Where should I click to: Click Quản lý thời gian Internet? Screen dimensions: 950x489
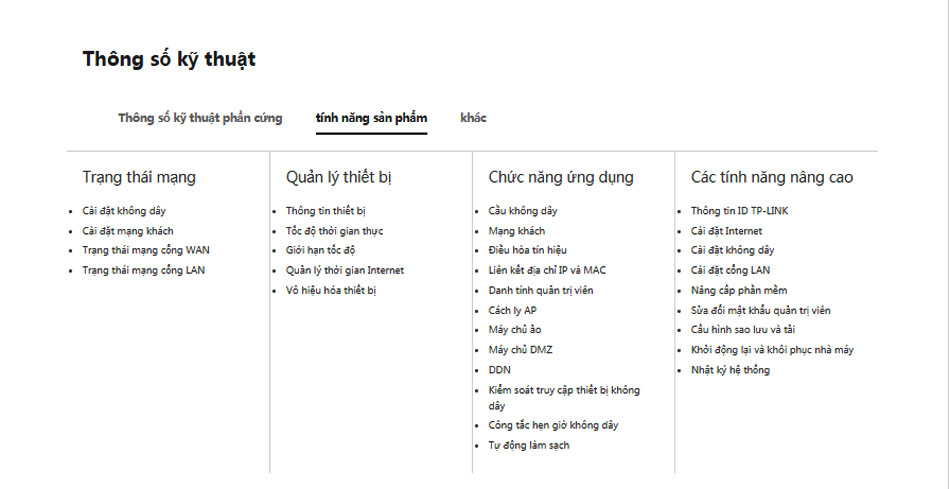click(x=345, y=270)
